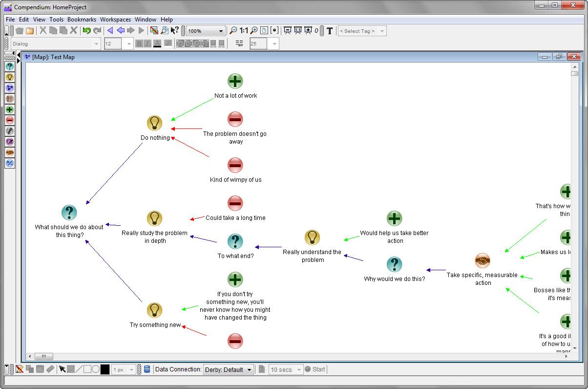Activate the help pointer with question mark
The height and width of the screenshot is (389, 588).
pos(175,30)
